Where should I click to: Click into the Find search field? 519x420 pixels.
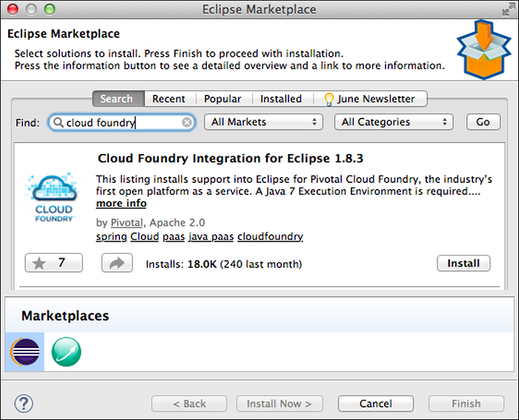coord(122,122)
